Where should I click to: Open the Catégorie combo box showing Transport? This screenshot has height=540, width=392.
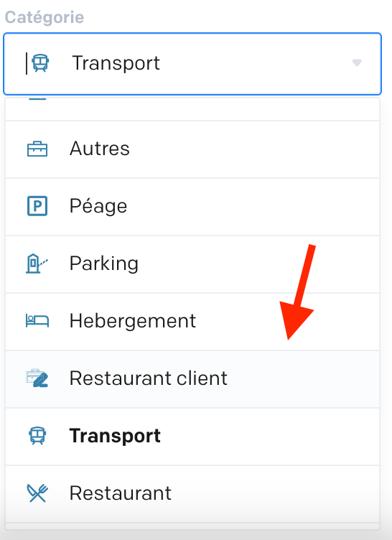tap(192, 64)
